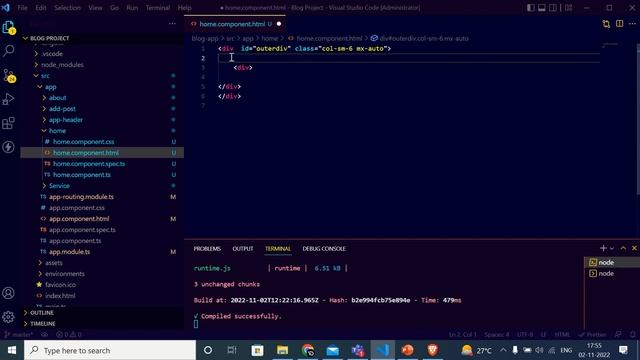
Task: Open the Extensions view
Action: pyautogui.click(x=9, y=123)
